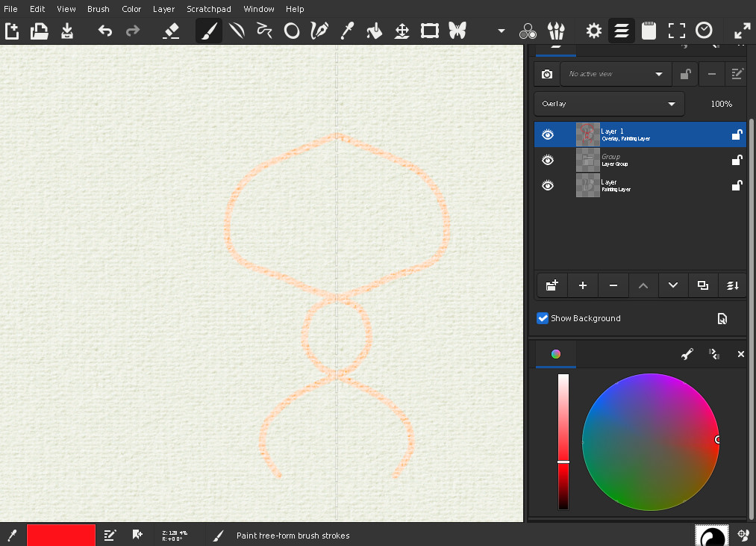The image size is (756, 546).
Task: Open the Brush menu
Action: 98,9
